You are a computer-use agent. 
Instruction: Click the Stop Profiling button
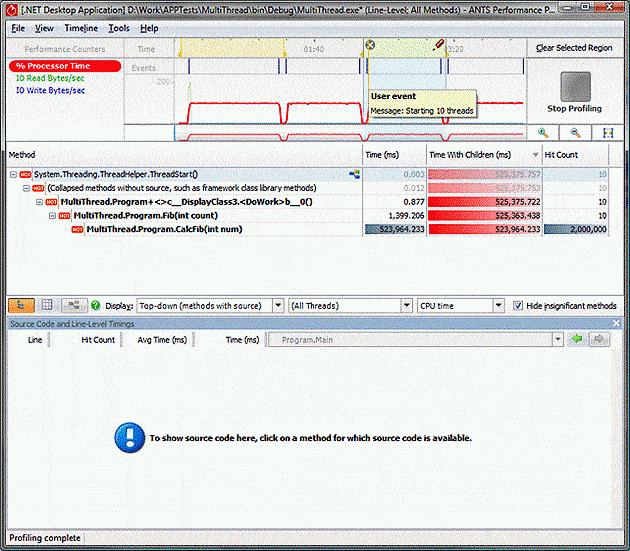pyautogui.click(x=575, y=92)
